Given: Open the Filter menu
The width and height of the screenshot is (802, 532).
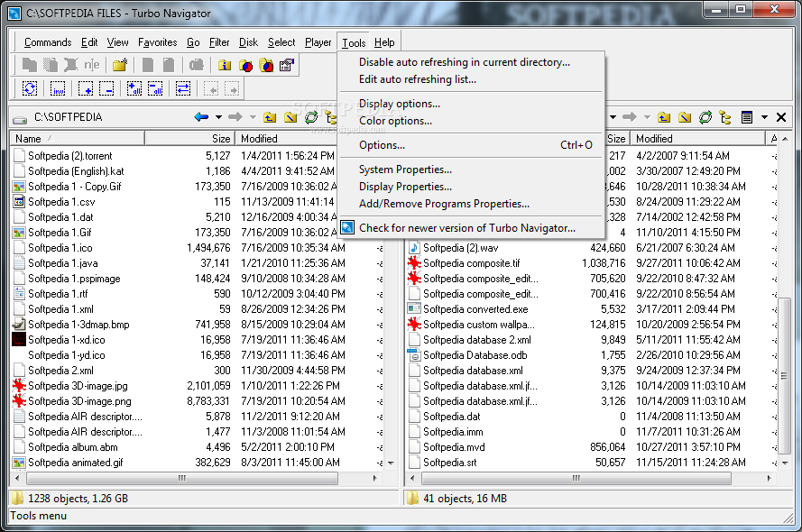Looking at the screenshot, I should pyautogui.click(x=219, y=42).
